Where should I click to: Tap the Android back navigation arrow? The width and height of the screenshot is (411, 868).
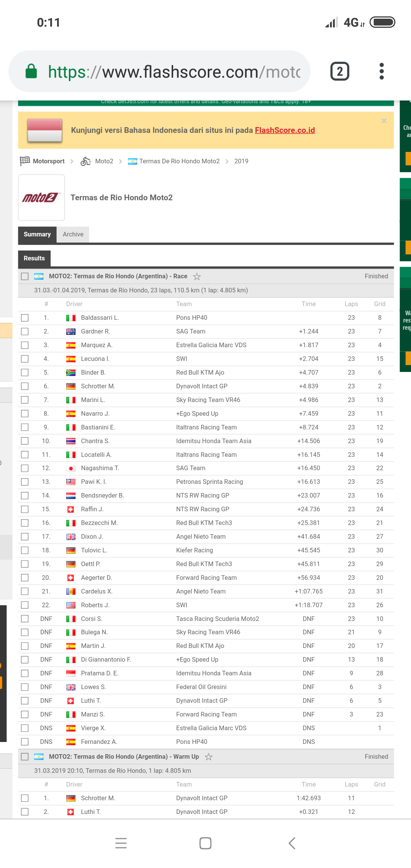click(292, 843)
